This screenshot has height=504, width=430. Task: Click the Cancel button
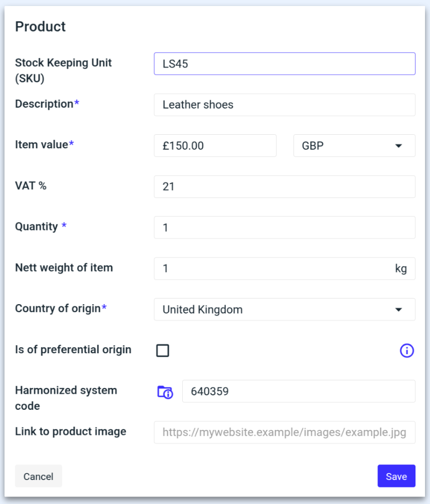39,476
